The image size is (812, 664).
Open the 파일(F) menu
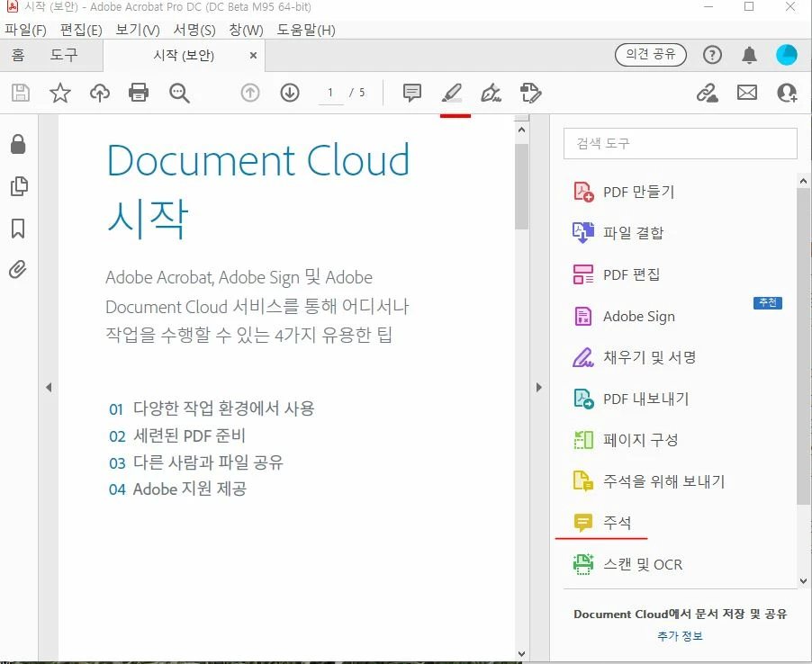pos(25,30)
